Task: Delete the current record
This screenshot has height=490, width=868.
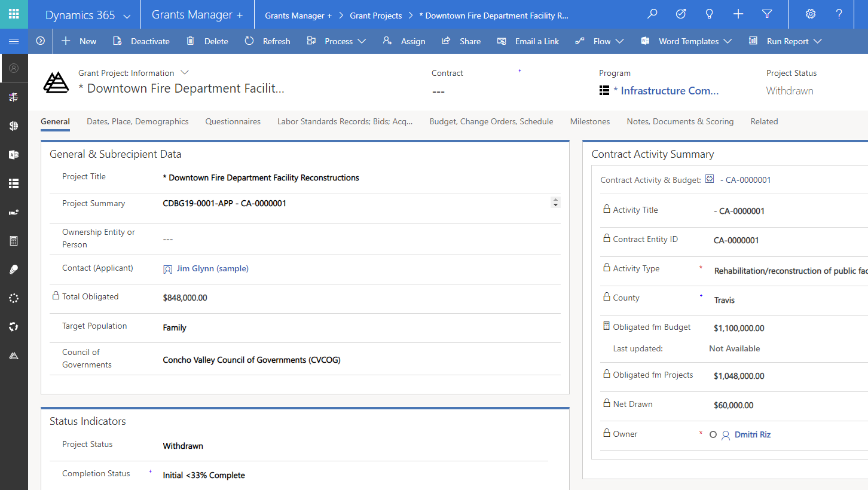Action: 207,41
